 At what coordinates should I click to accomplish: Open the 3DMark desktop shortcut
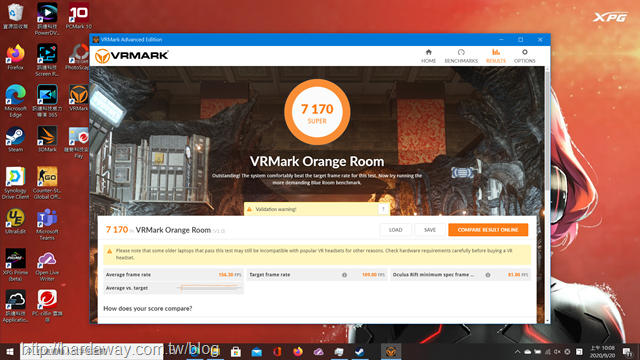point(47,139)
